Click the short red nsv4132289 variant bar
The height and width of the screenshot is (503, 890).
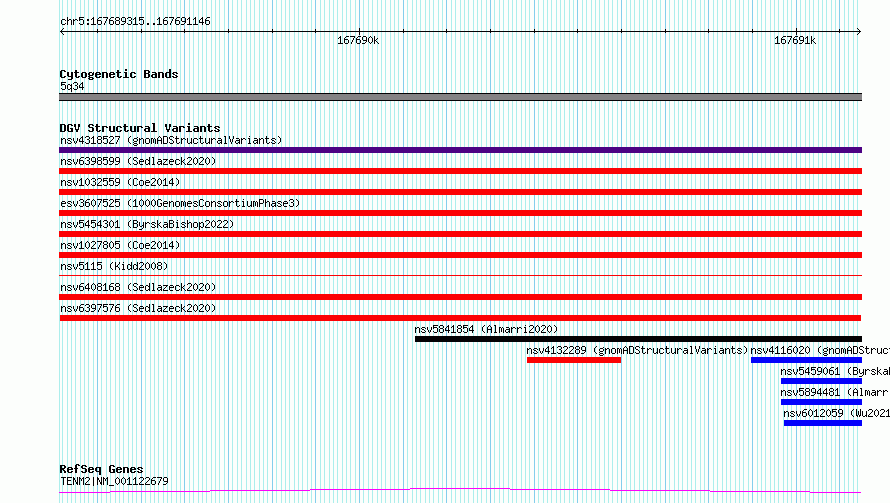point(574,360)
